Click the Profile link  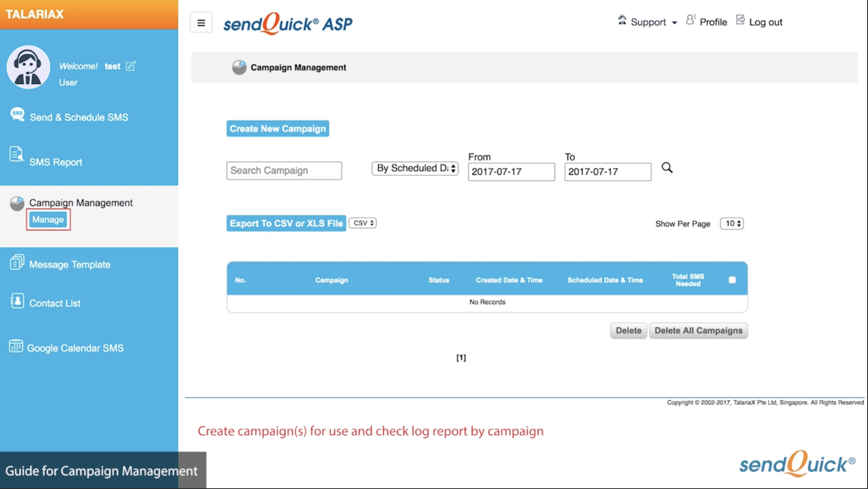tap(713, 22)
